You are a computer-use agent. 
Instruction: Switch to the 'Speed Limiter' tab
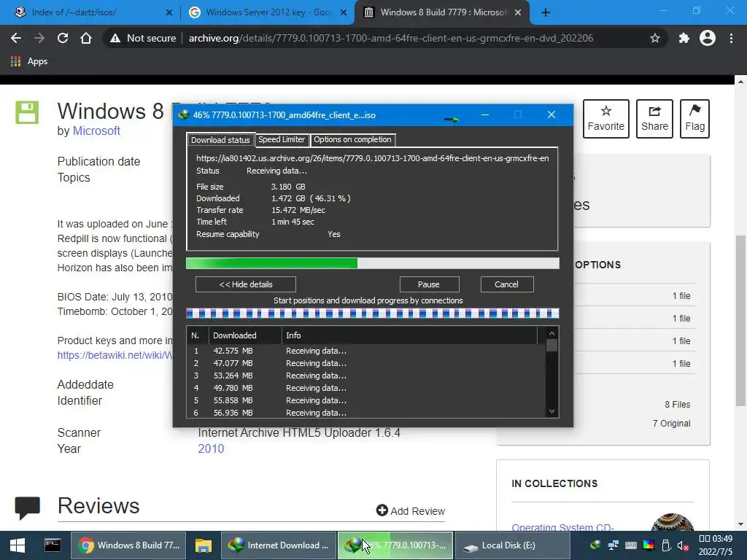click(282, 139)
